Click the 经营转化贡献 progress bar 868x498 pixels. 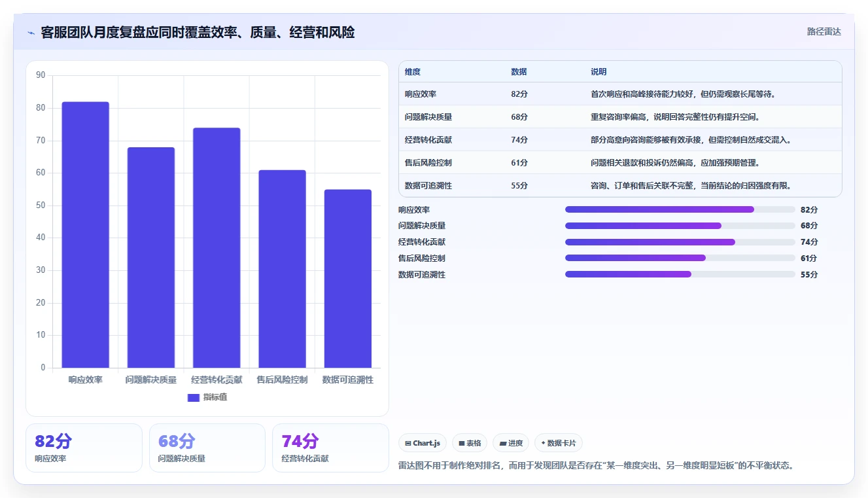pos(680,242)
